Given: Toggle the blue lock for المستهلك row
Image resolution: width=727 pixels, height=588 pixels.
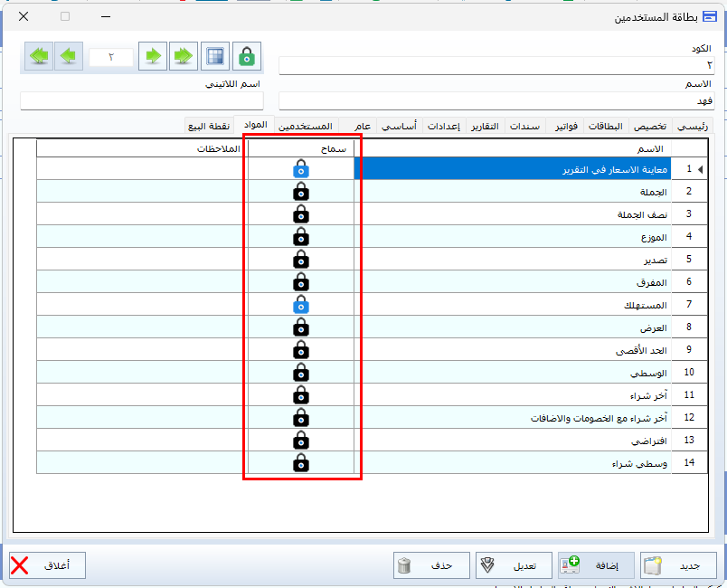Looking at the screenshot, I should [301, 305].
